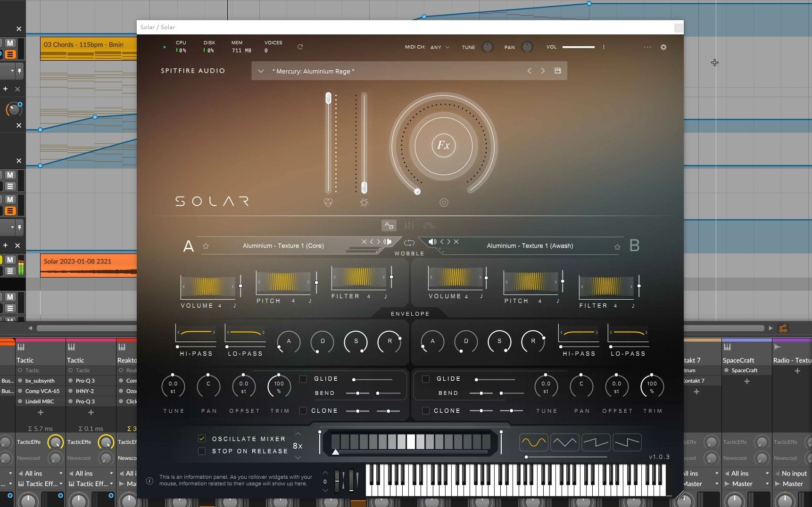Toggle the link icon above Wobble
Screen dimensions: 812x507
[x=409, y=243]
